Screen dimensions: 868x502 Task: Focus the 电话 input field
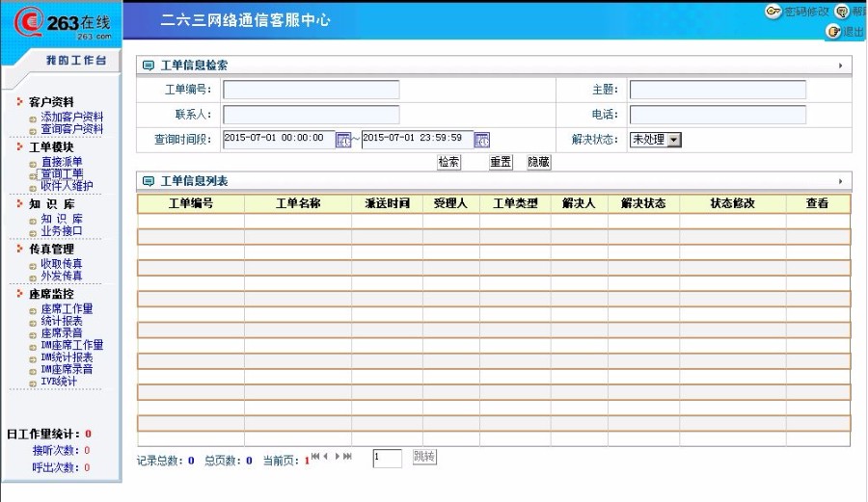click(718, 115)
